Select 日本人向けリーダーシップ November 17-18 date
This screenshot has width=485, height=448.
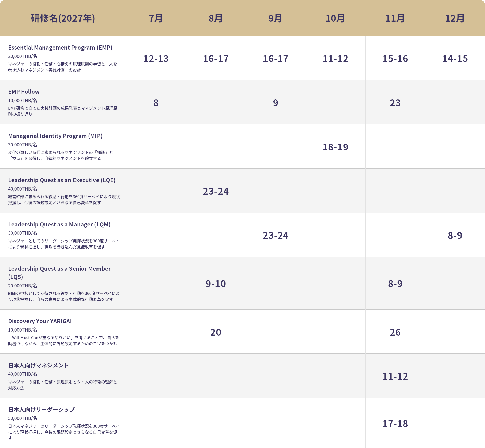point(395,424)
